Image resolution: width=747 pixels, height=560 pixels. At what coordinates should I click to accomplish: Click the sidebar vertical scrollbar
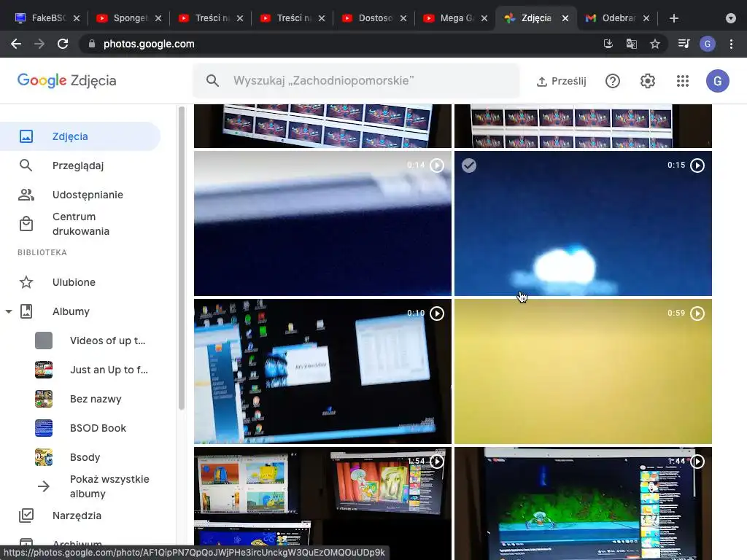pos(181,257)
